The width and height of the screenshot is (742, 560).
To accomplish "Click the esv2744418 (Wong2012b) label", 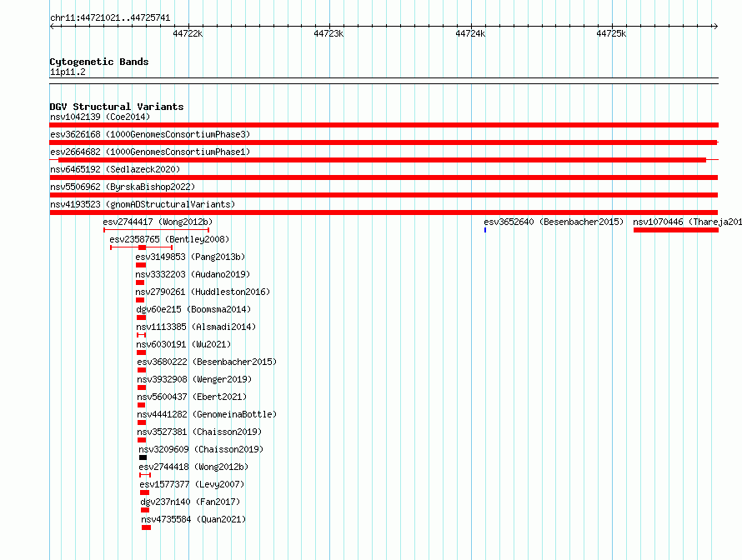I will [x=193, y=467].
